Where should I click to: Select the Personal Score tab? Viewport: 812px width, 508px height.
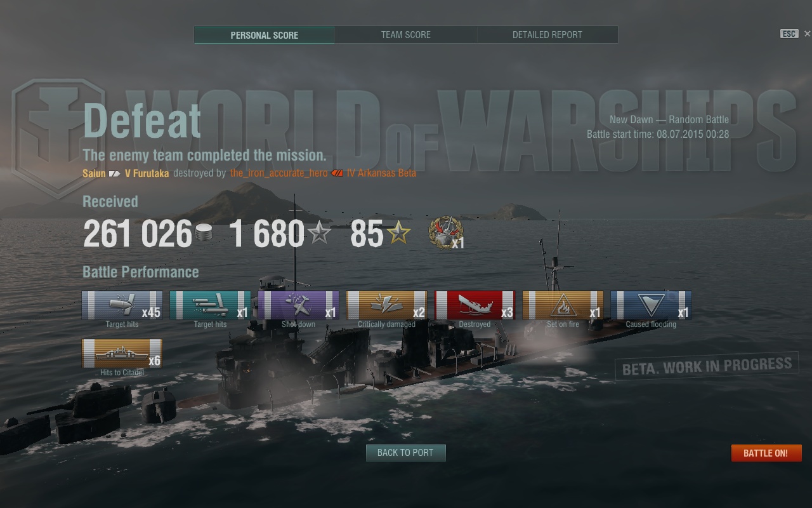coord(265,35)
